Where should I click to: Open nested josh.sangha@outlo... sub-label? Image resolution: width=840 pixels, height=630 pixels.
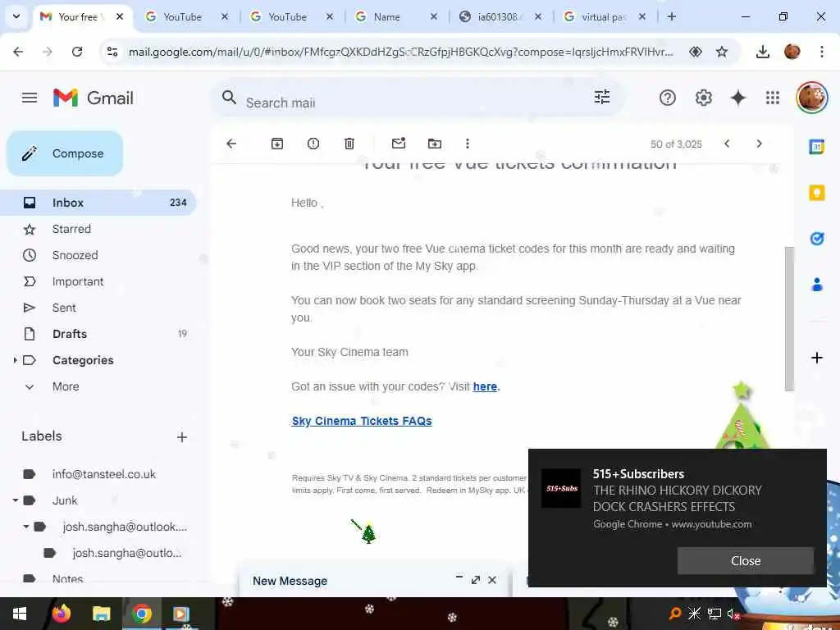[127, 553]
